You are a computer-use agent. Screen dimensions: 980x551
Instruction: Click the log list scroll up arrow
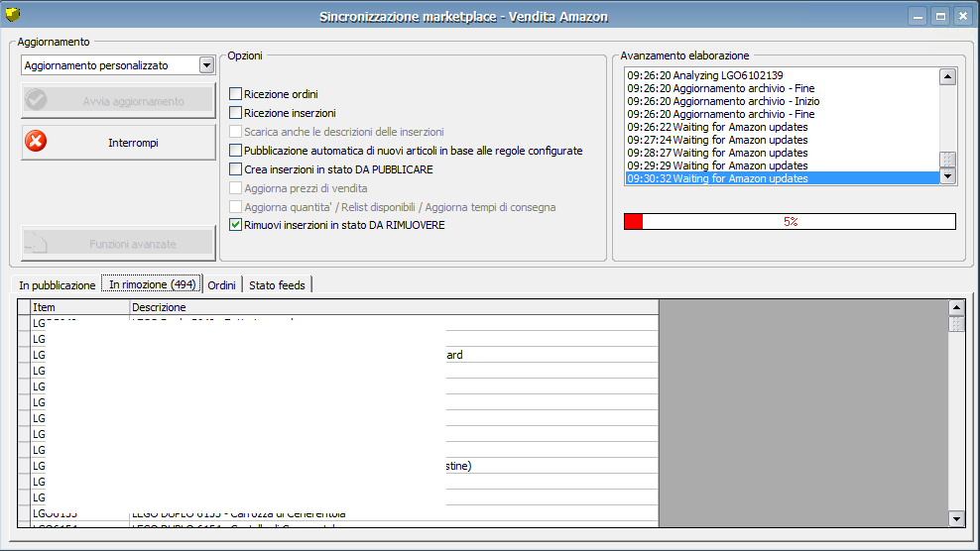(947, 77)
